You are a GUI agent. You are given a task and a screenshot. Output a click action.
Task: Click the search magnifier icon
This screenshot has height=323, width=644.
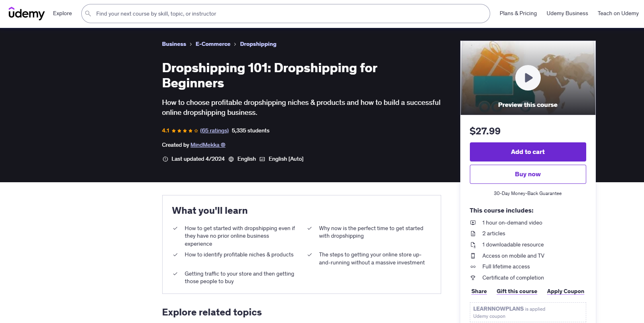click(x=88, y=14)
